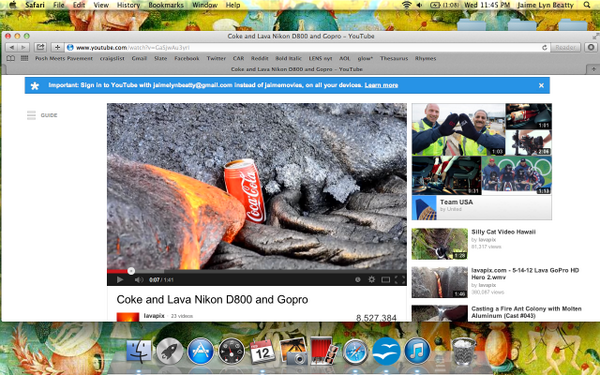Open Launchpad rocket in the Dock

pos(170,351)
